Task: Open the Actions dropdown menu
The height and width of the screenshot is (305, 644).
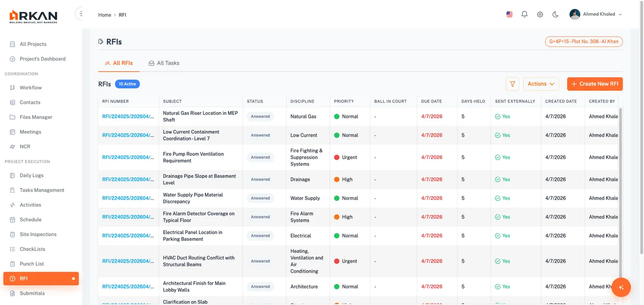Action: (541, 84)
